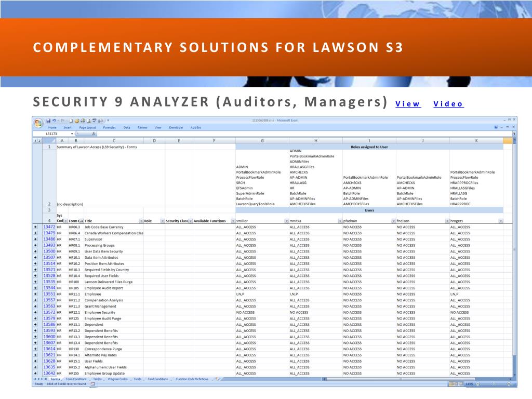Open the Form ID filtered column dropdown

pos(82,221)
